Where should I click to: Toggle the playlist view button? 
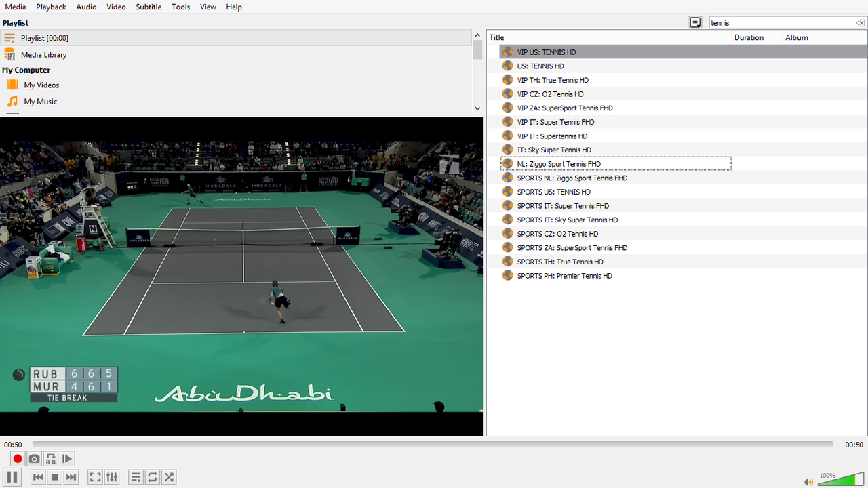point(136,477)
